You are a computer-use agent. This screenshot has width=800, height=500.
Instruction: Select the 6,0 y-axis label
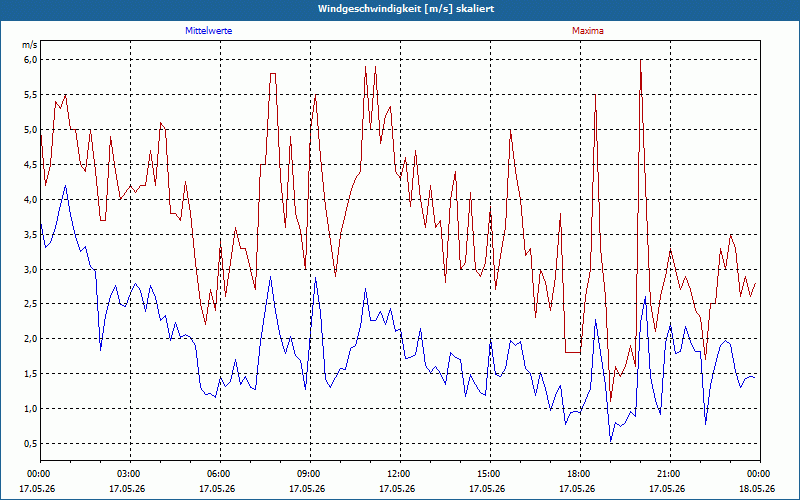[30, 60]
